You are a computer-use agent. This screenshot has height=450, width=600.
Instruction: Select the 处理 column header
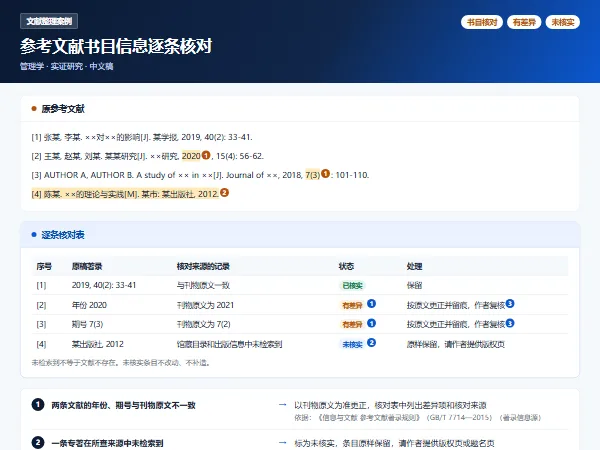(414, 266)
